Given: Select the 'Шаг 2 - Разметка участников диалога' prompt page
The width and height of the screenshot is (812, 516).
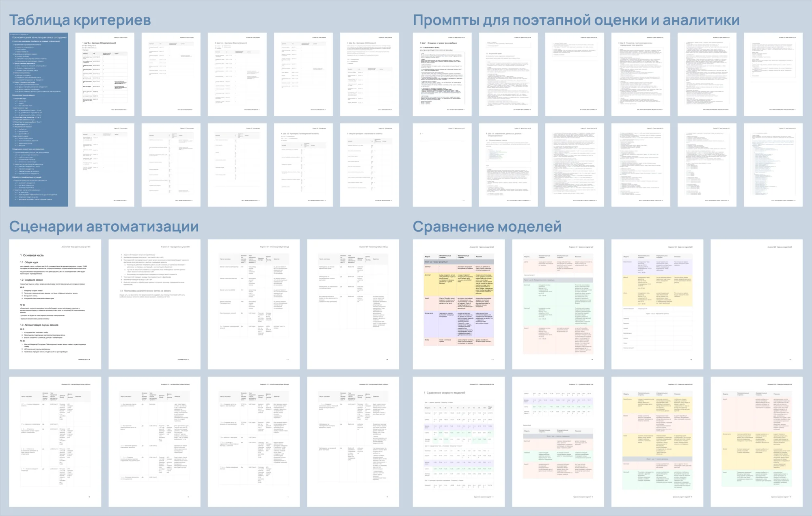Looking at the screenshot, I should pyautogui.click(x=641, y=74).
